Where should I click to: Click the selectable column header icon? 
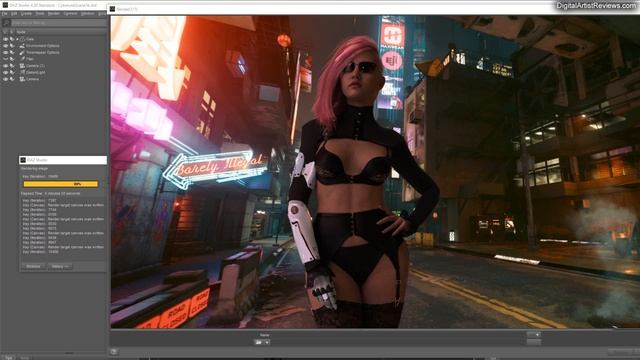point(12,31)
